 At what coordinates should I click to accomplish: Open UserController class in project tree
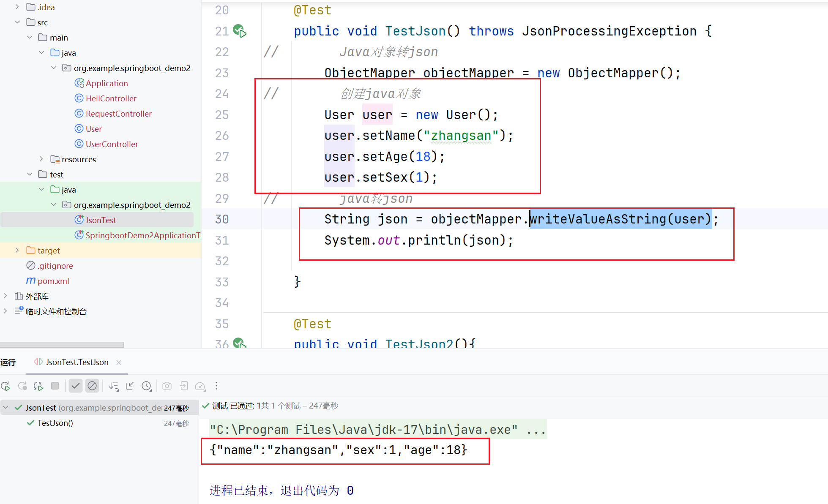[112, 144]
